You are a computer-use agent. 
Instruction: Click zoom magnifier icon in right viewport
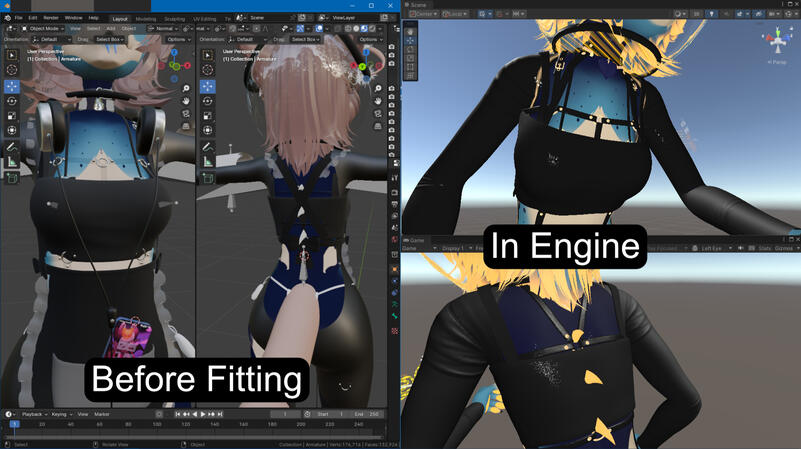point(378,89)
